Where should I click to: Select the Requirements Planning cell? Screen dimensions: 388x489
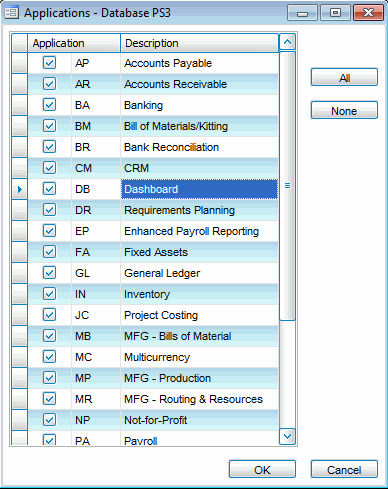[199, 210]
